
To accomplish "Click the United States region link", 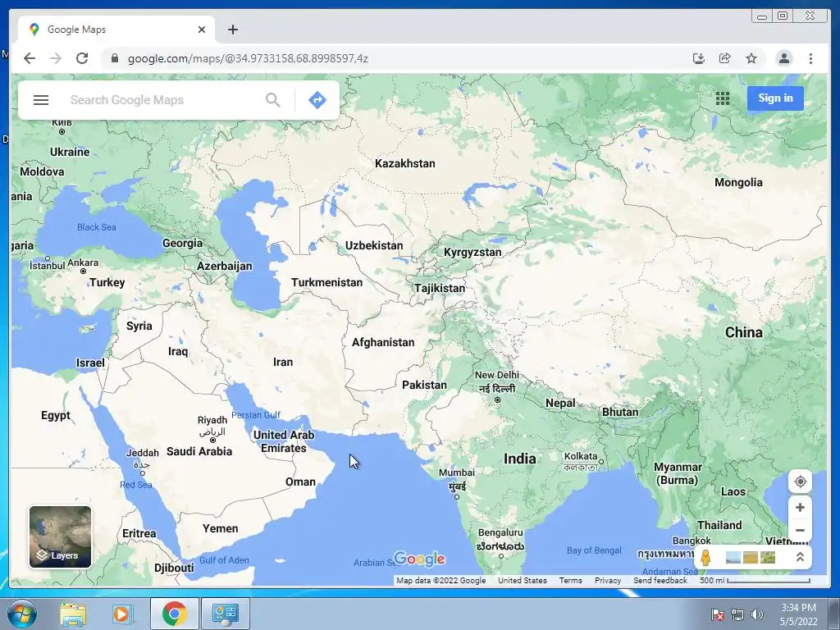I will point(523,580).
